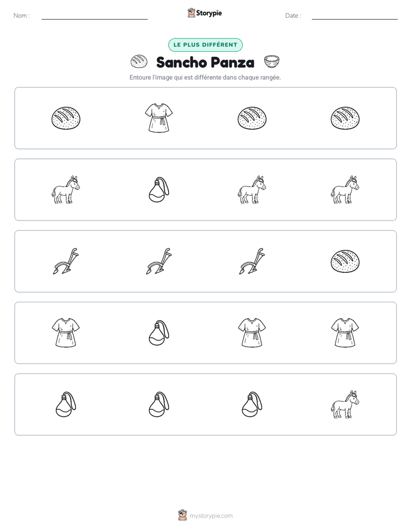Click the Sancho Panza heading
This screenshot has width=411, height=532.
(205, 62)
